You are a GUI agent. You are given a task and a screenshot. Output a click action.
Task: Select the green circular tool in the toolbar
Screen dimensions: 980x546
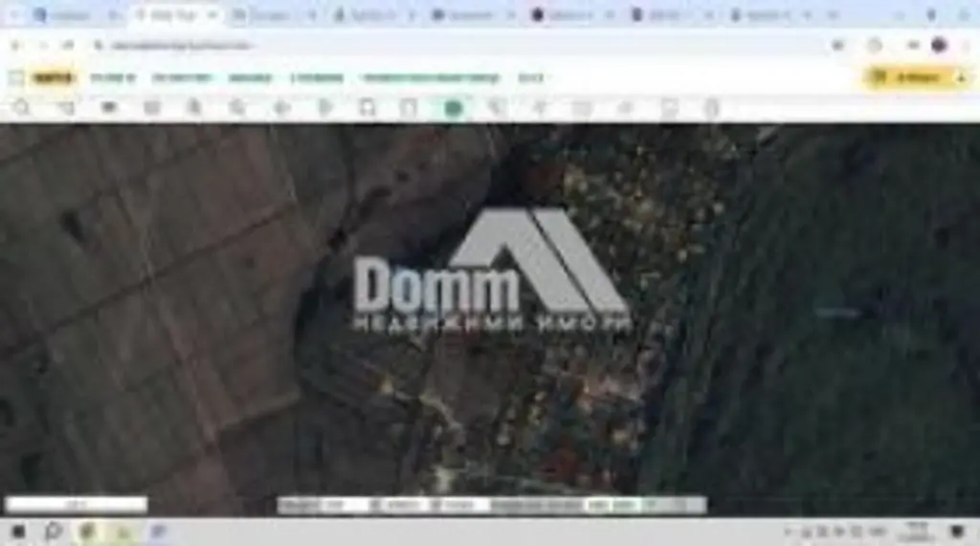click(454, 108)
